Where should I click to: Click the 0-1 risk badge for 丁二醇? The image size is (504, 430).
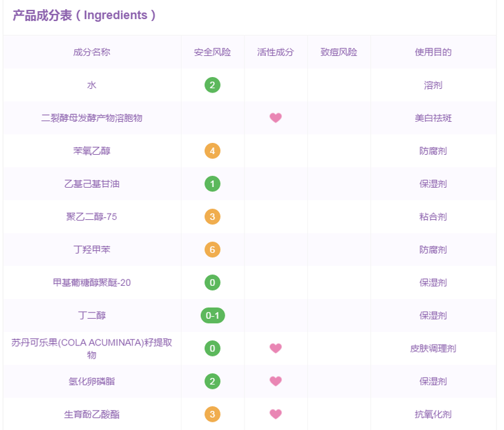coord(213,316)
